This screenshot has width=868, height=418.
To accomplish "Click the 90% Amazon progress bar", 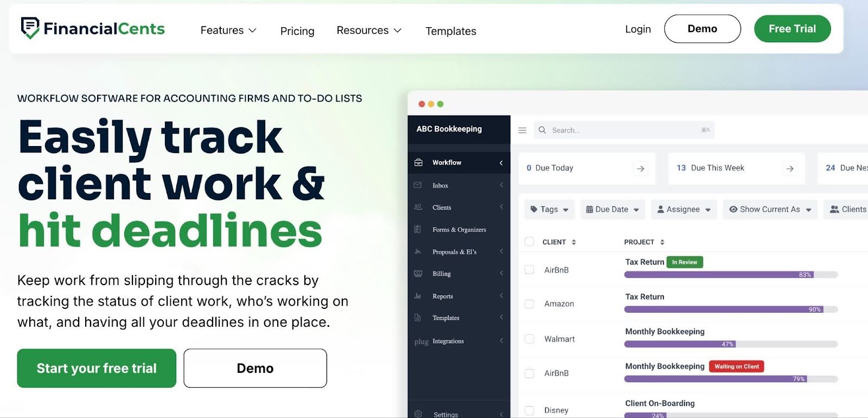I will (x=731, y=309).
